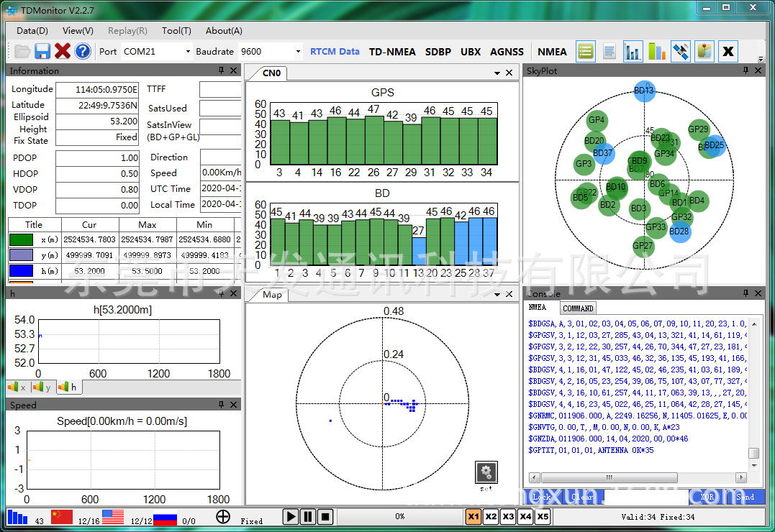
Task: Click the red X delete icon
Action: point(63,51)
